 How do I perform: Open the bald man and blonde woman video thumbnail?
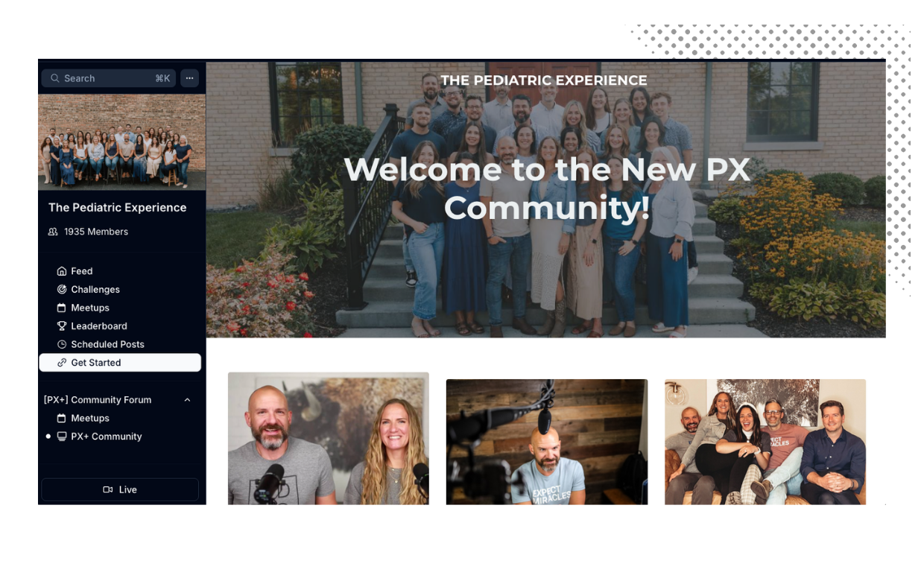(329, 438)
